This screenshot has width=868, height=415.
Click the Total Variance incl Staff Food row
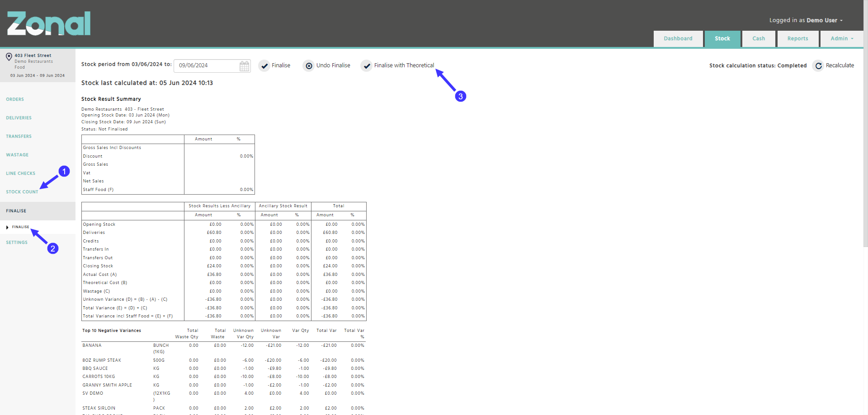tap(224, 316)
